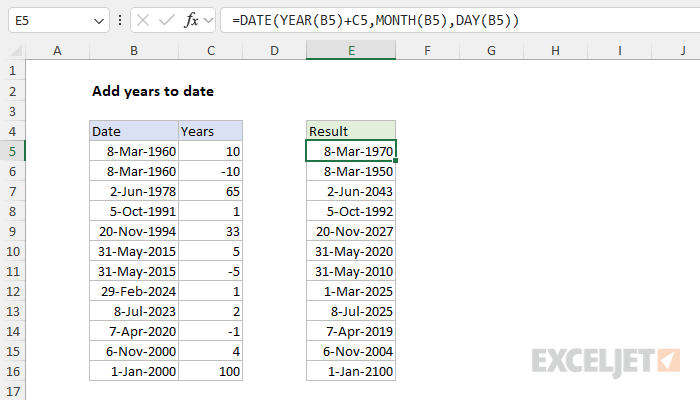Select column B header
700x400 pixels.
pos(134,50)
